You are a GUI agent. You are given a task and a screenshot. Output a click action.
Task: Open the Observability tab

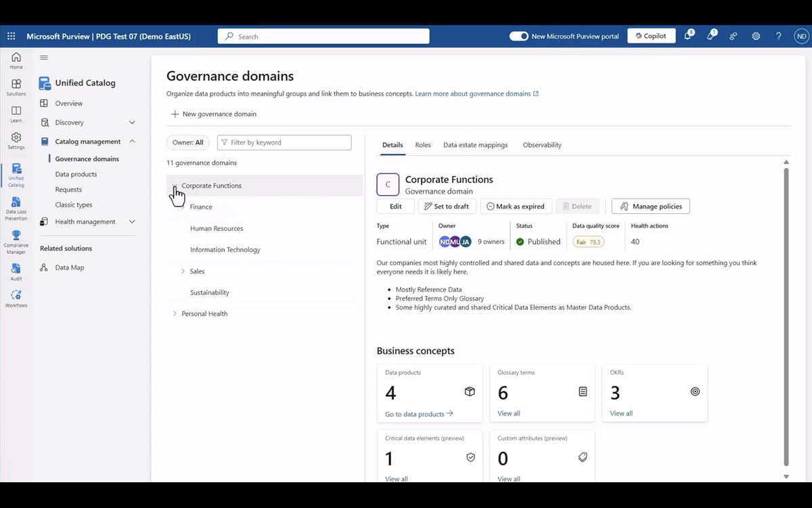[x=542, y=145]
